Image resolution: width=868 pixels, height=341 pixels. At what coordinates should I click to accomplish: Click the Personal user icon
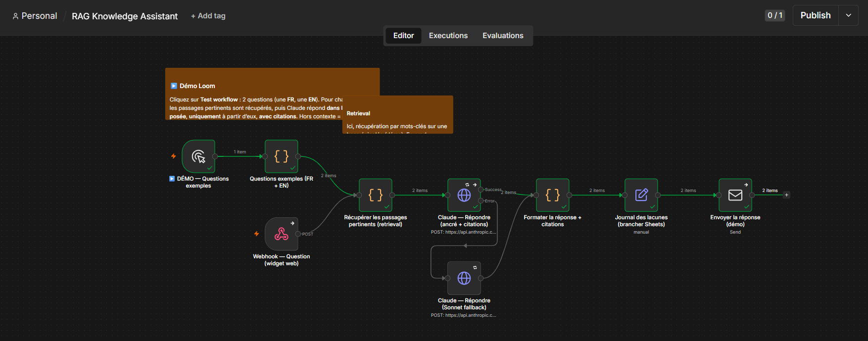click(x=15, y=16)
